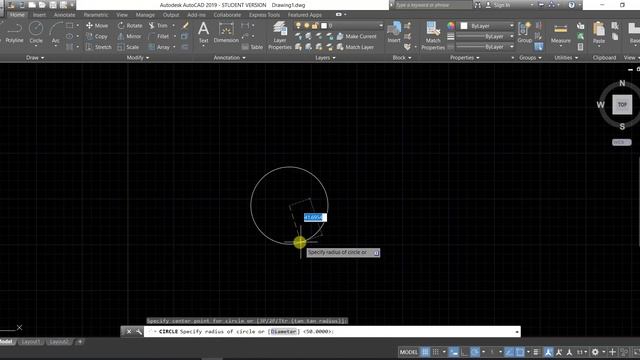Select the Dimension tool

pyautogui.click(x=226, y=33)
